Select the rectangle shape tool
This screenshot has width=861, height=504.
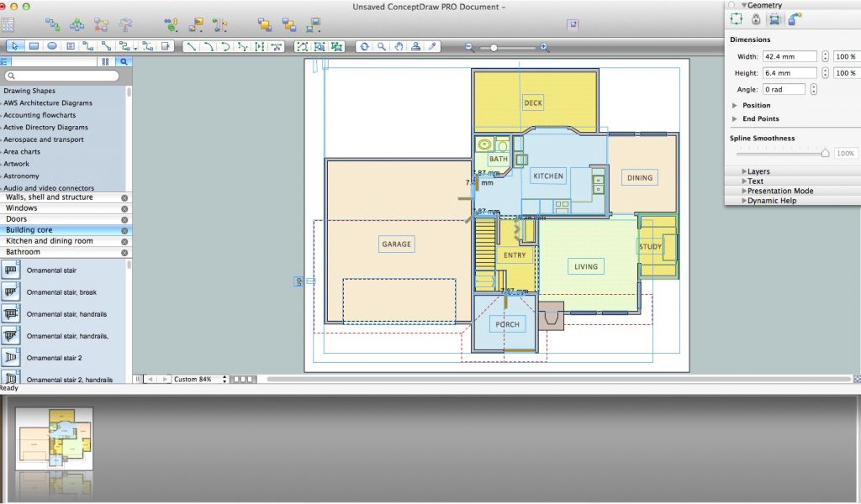pos(34,46)
